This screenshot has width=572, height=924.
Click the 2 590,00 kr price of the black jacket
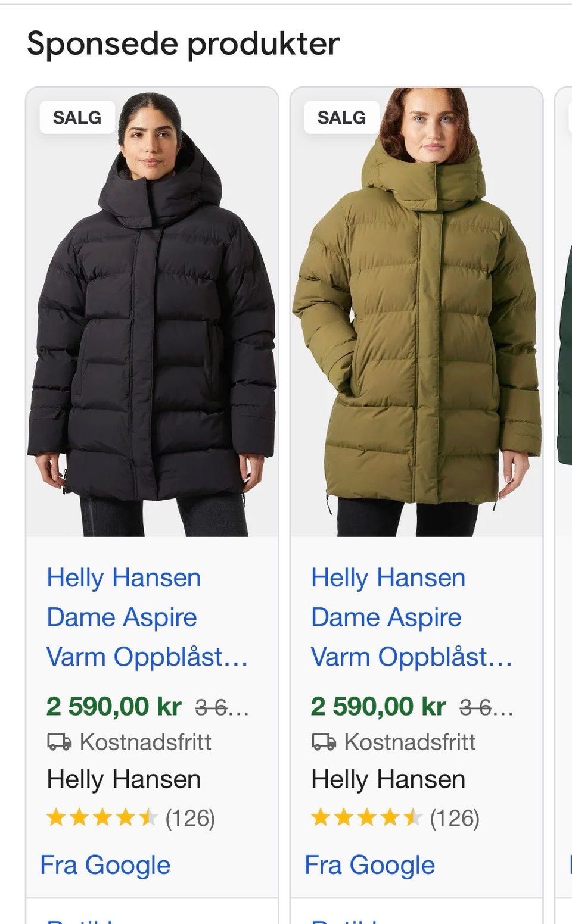coord(114,707)
